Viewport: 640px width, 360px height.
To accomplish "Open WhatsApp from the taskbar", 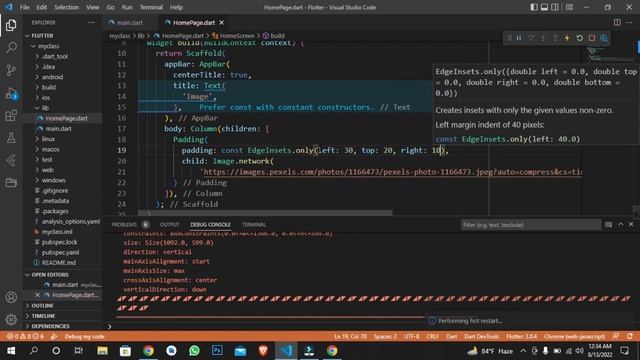I will coord(194,351).
